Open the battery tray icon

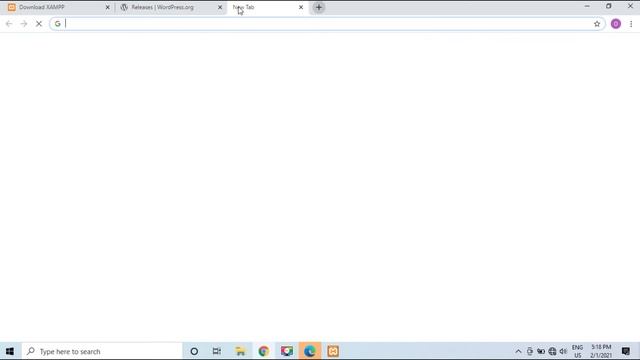(x=541, y=351)
